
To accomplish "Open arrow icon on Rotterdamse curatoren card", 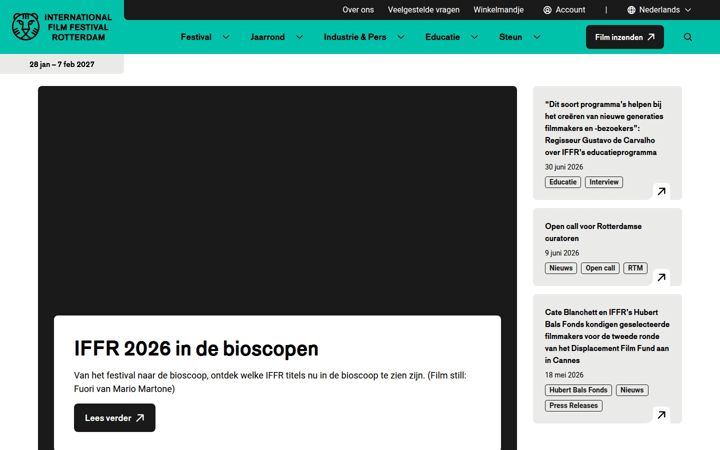I will [x=661, y=277].
